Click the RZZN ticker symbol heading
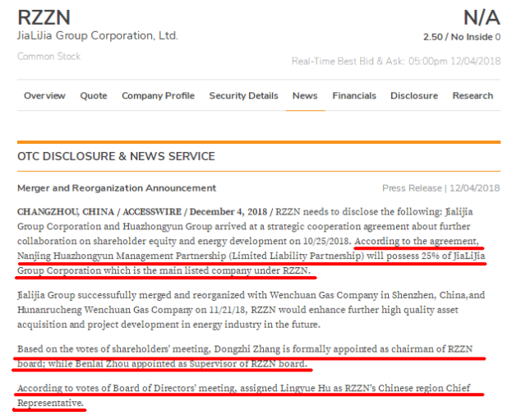Image resolution: width=526 pixels, height=420 pixels. (44, 17)
